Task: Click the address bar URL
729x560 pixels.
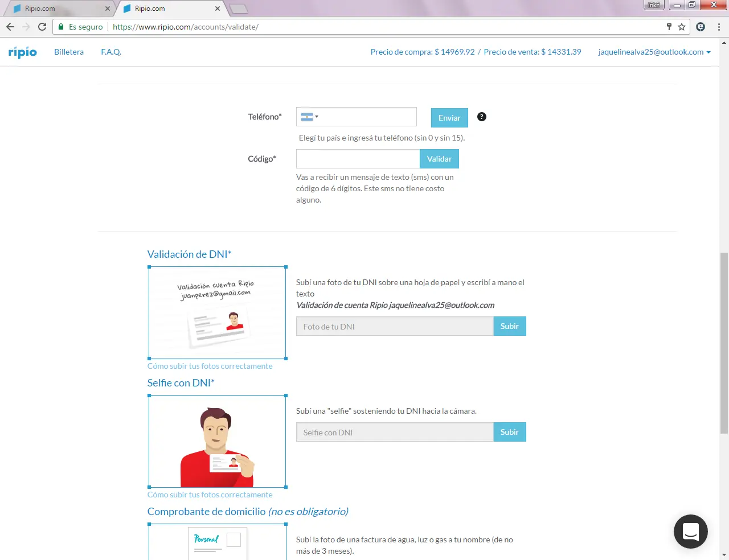Action: [x=186, y=27]
